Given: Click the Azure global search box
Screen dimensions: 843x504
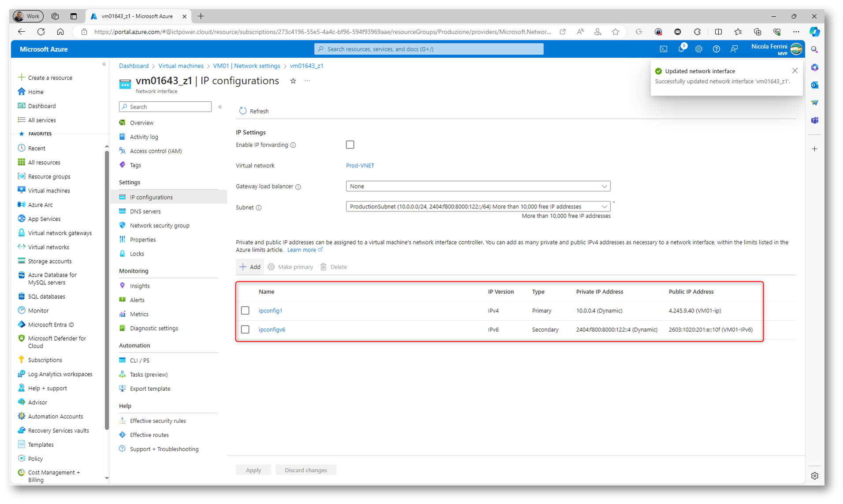Looking at the screenshot, I should (428, 49).
